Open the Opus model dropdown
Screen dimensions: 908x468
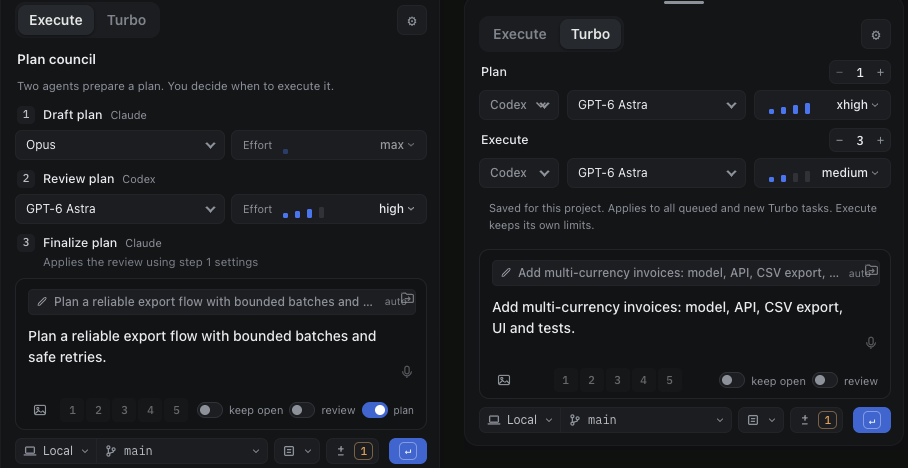pos(120,145)
